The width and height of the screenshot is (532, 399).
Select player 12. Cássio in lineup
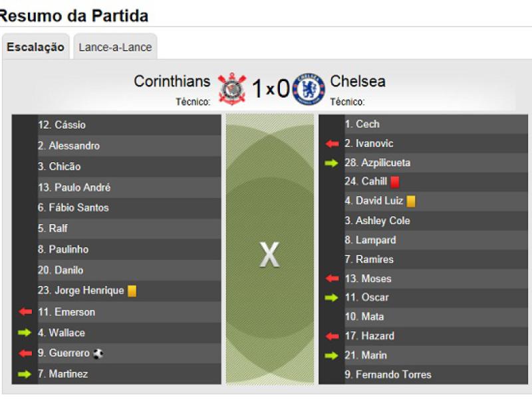tap(62, 125)
